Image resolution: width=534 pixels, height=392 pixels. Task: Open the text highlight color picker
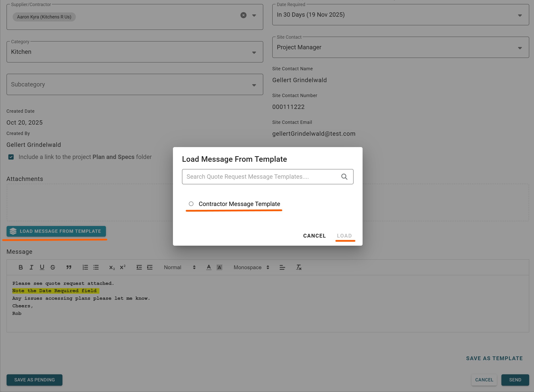point(219,267)
